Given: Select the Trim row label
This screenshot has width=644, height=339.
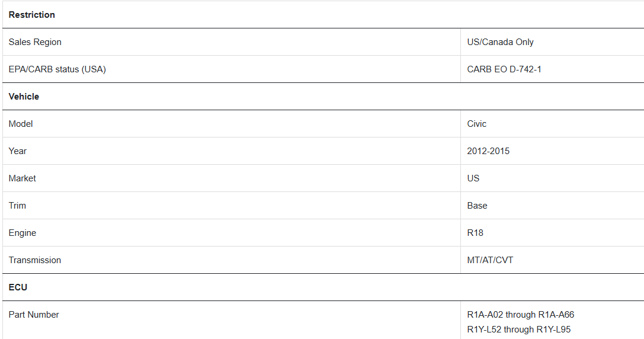Looking at the screenshot, I should (x=17, y=206).
